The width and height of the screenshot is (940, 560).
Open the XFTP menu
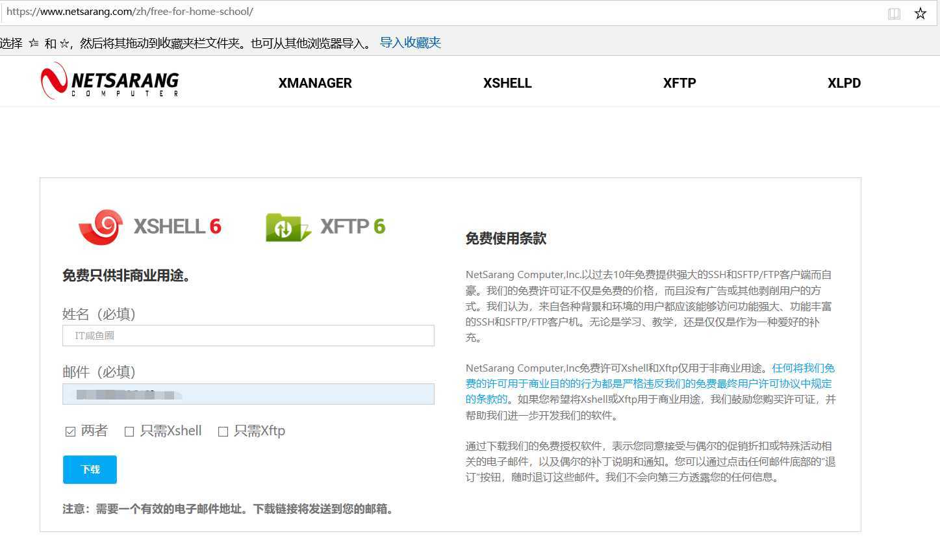tap(680, 83)
